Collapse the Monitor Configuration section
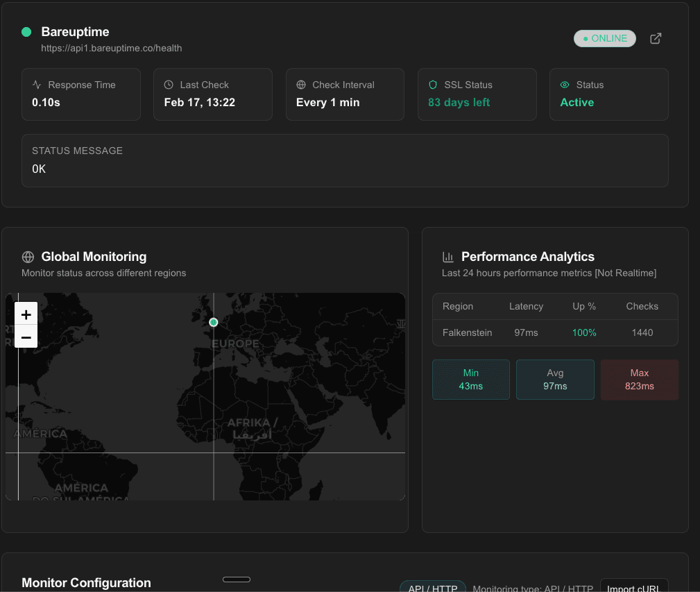Viewport: 700px width, 592px height. point(236,579)
